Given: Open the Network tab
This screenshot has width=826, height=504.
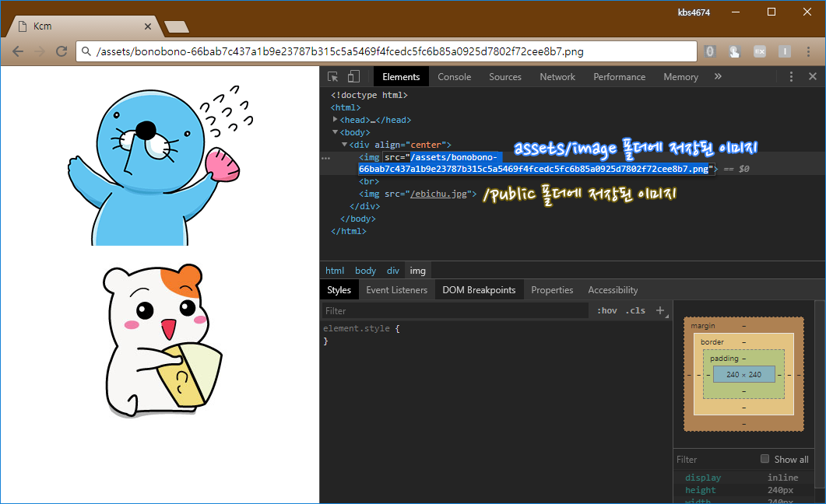Looking at the screenshot, I should (557, 77).
